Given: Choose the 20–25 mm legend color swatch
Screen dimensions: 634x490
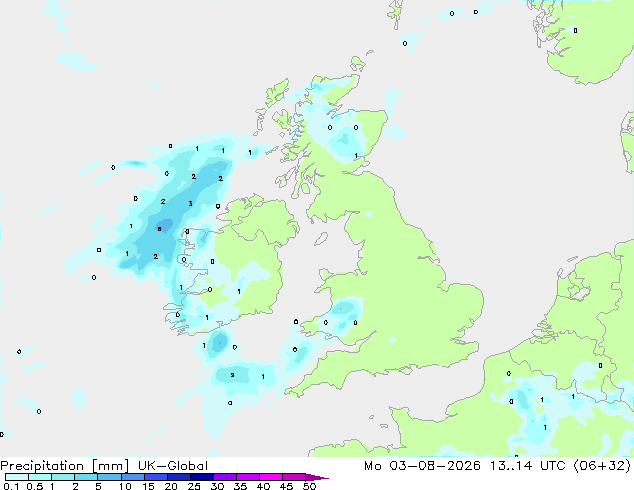Looking at the screenshot, I should pyautogui.click(x=178, y=477).
